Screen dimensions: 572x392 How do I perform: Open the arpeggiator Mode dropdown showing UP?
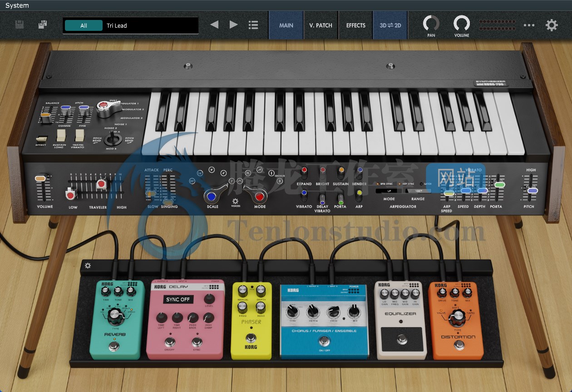(389, 191)
